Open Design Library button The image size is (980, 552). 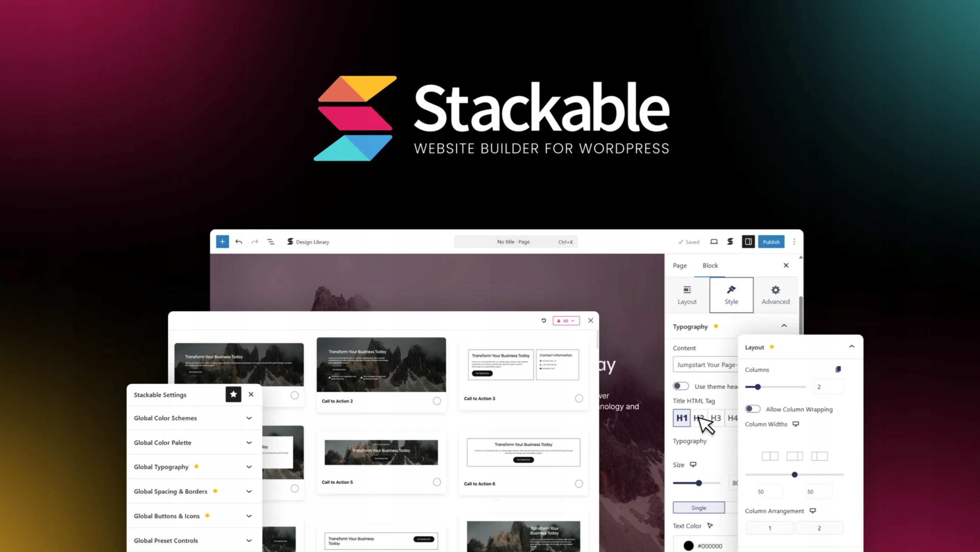point(308,242)
